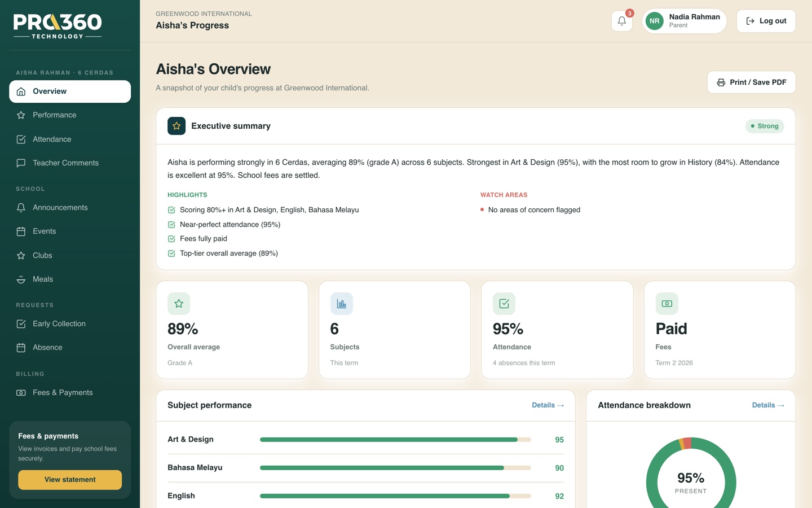Open the notifications bell with 3 badge
Screen dimensions: 812x508
pos(622,21)
